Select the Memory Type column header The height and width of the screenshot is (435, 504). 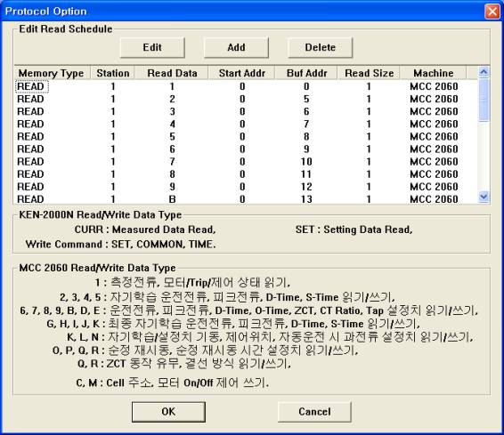[53, 73]
